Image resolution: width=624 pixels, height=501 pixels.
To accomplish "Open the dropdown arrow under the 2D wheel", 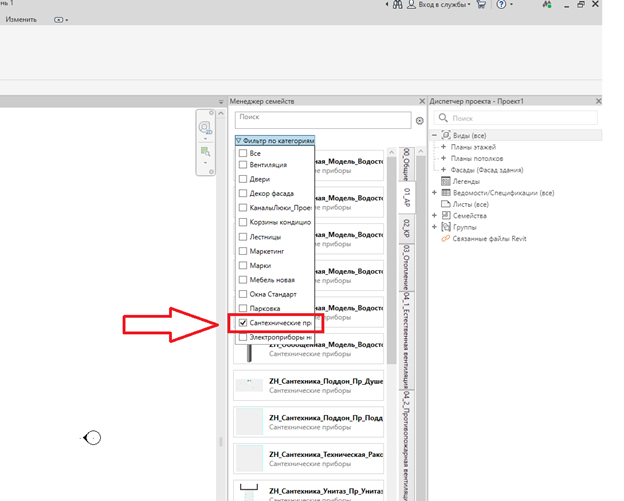I will 205,139.
